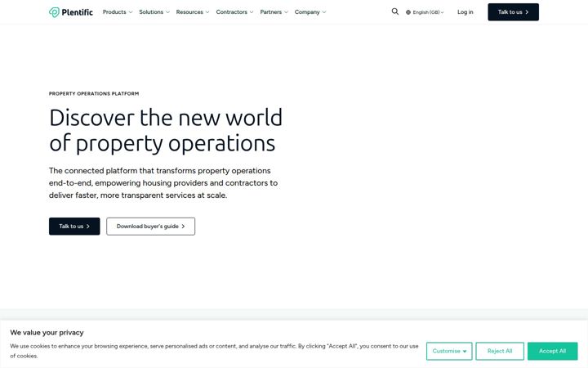Image resolution: width=588 pixels, height=368 pixels.
Task: Reject all cookies
Action: [x=500, y=351]
